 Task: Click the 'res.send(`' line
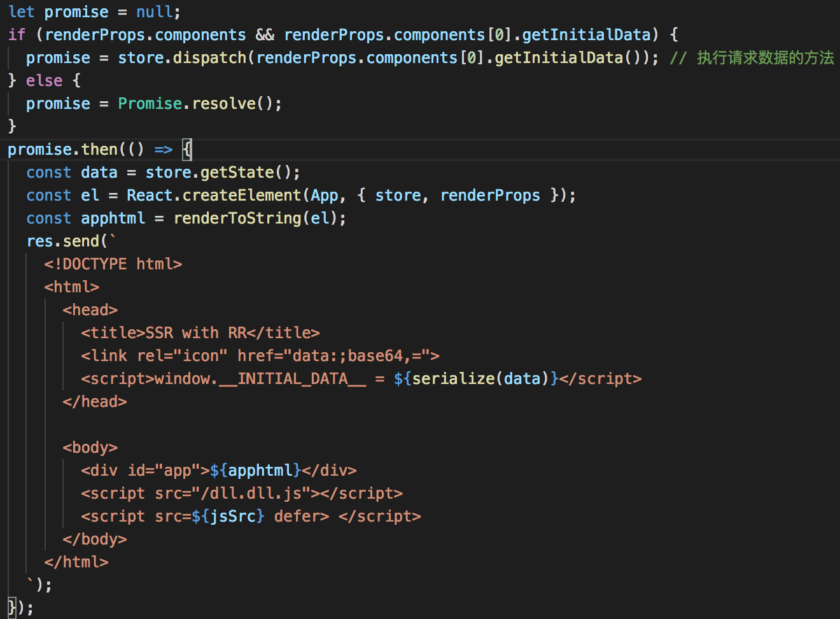pos(72,241)
